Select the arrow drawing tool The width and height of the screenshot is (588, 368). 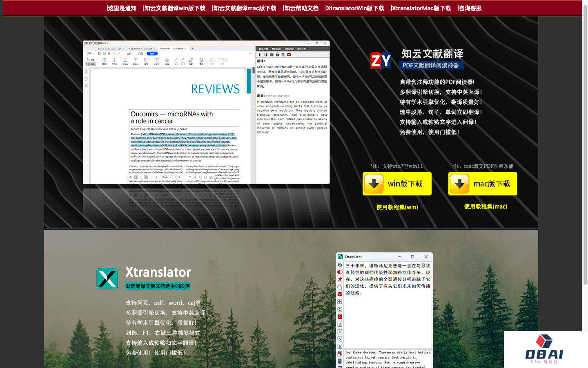point(183,59)
